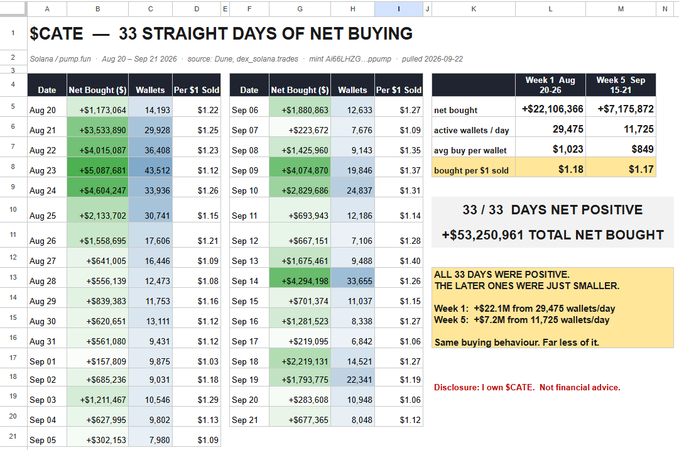679x450 pixels.
Task: Click Aug 23 net bought +$5,087,681 cell
Action: coord(97,167)
